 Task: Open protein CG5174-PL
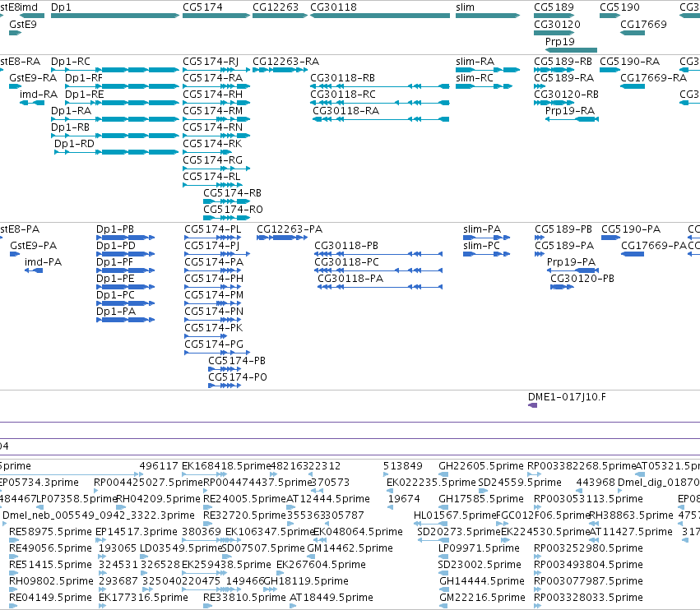[212, 238]
